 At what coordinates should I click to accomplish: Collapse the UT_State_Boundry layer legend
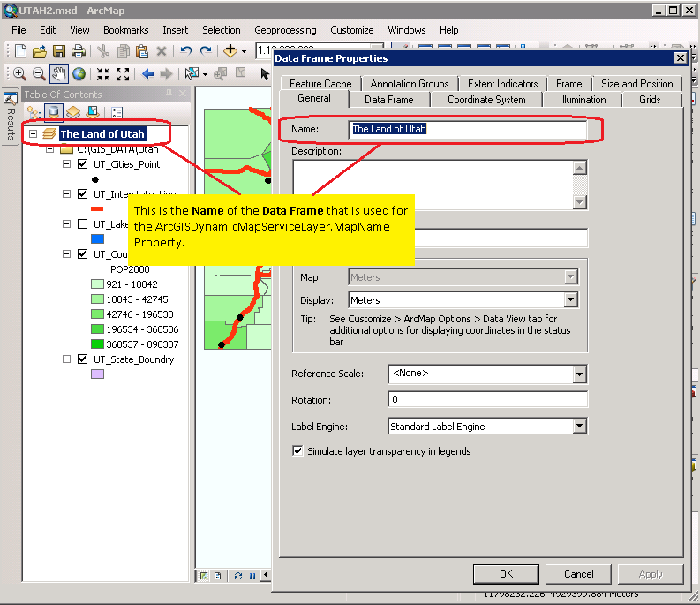pos(66,359)
